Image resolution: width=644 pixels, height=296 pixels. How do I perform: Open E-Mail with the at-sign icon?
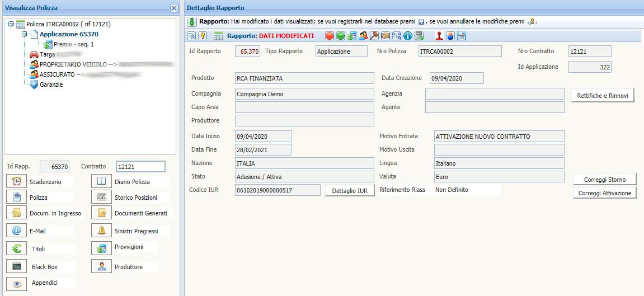coord(16,231)
